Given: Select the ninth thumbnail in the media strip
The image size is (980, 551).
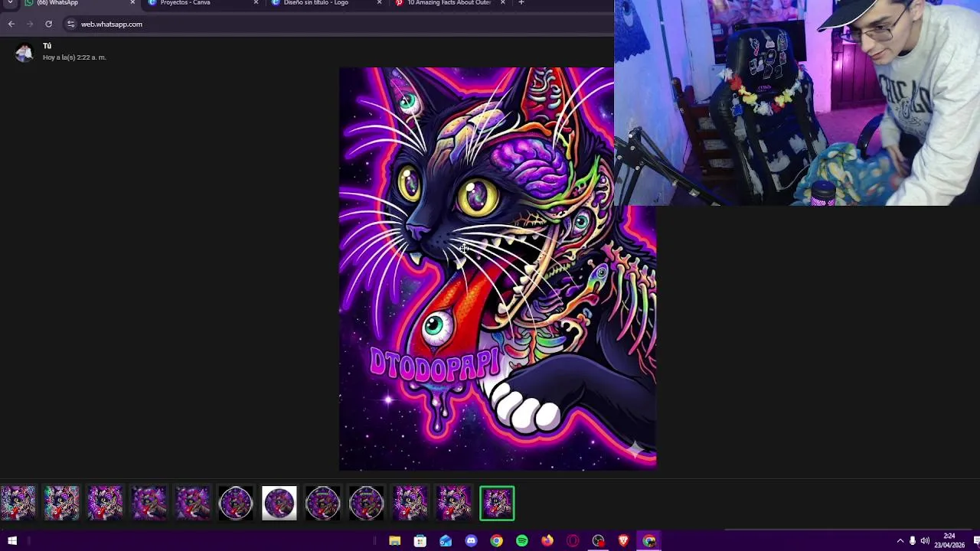Looking at the screenshot, I should click(367, 504).
